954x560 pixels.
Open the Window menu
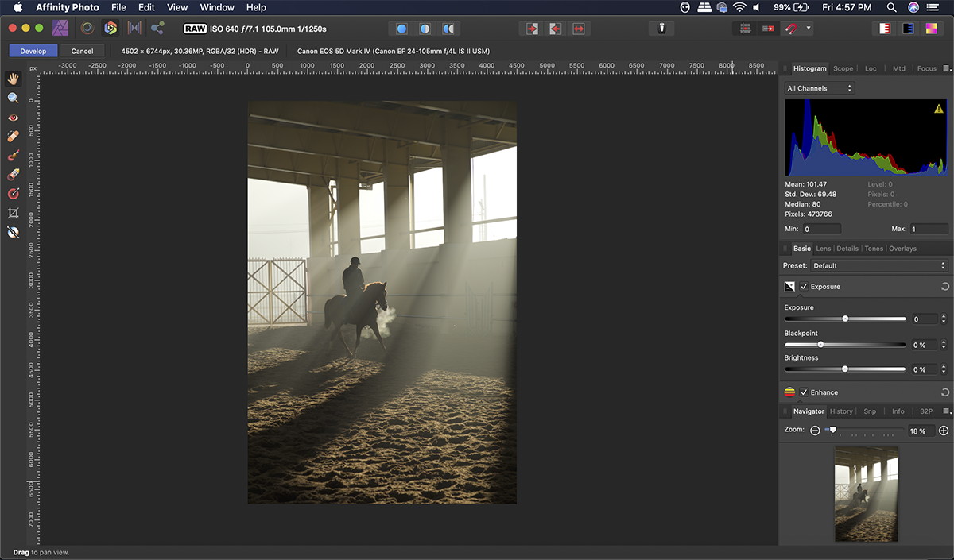216,7
